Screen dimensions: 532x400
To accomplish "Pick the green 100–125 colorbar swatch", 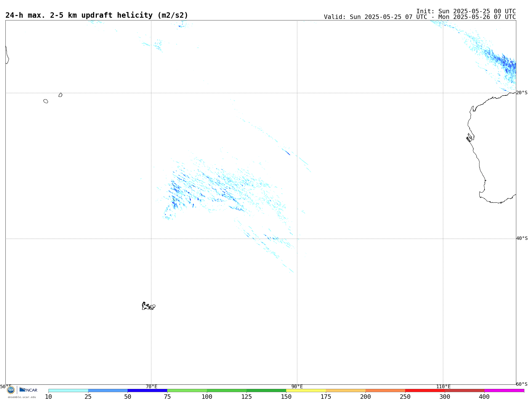I will click(x=227, y=390).
